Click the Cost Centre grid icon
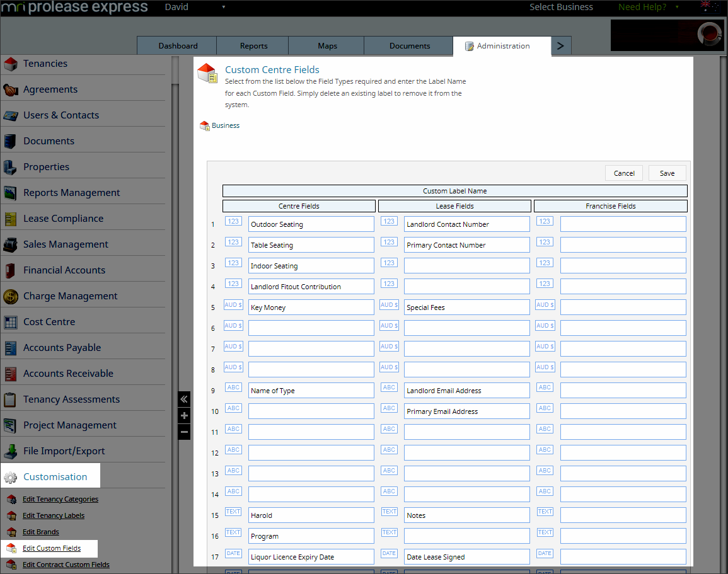 click(11, 322)
